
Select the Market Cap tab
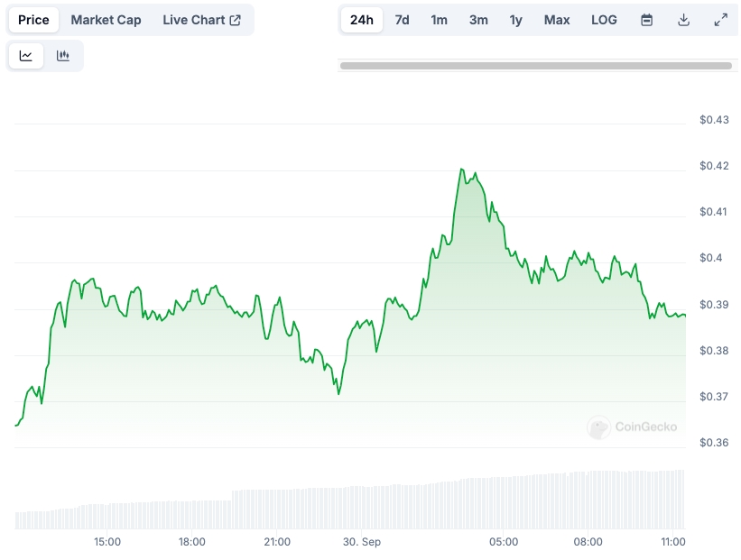point(106,20)
